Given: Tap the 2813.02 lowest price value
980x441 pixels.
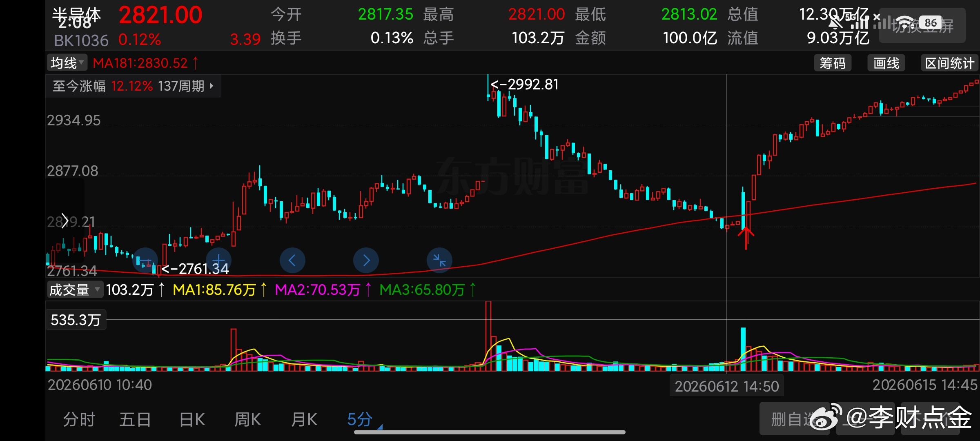Looking at the screenshot, I should (x=689, y=15).
